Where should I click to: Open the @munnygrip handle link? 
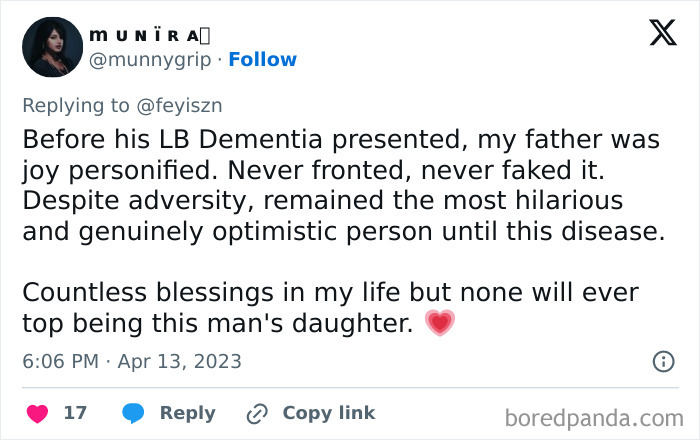(150, 59)
